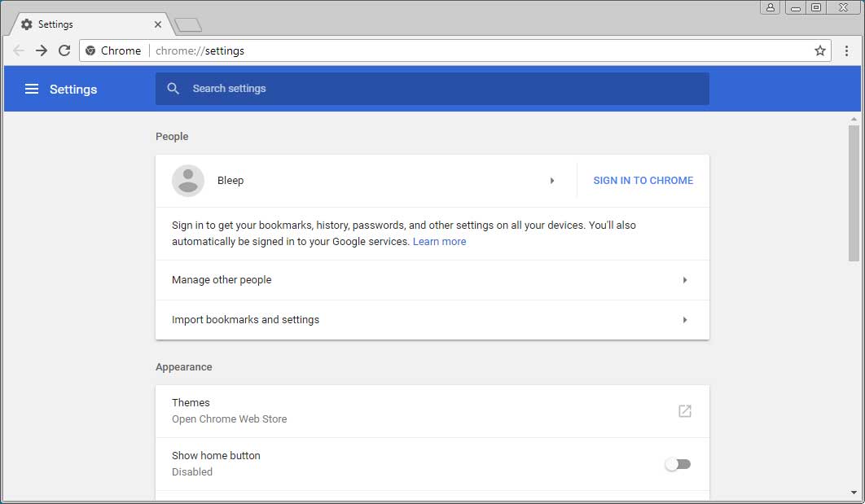Click the Themes label

[x=191, y=402]
